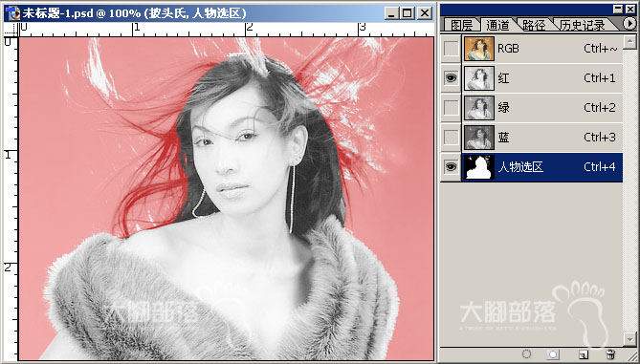Open the 路径 tab
This screenshot has height=364, width=640.
[534, 25]
